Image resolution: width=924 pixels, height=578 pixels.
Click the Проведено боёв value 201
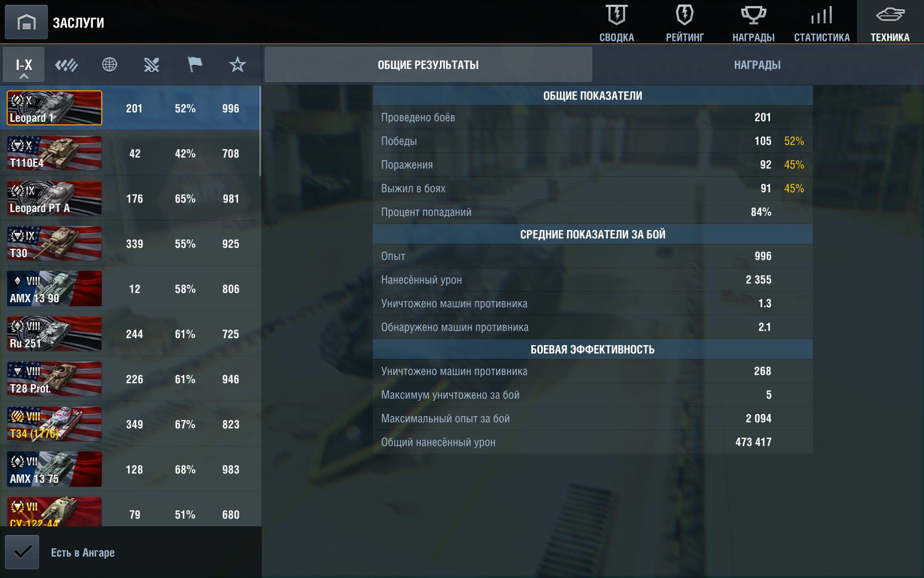tap(762, 117)
